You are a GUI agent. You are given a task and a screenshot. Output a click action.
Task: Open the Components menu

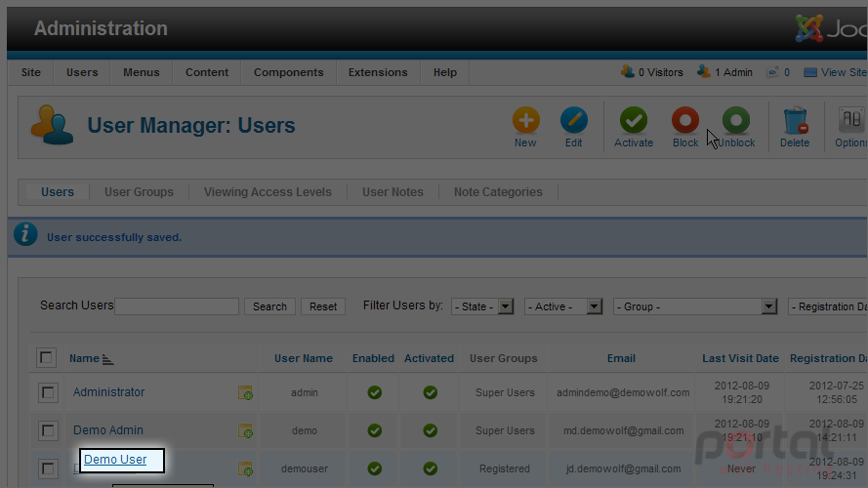[x=288, y=72]
